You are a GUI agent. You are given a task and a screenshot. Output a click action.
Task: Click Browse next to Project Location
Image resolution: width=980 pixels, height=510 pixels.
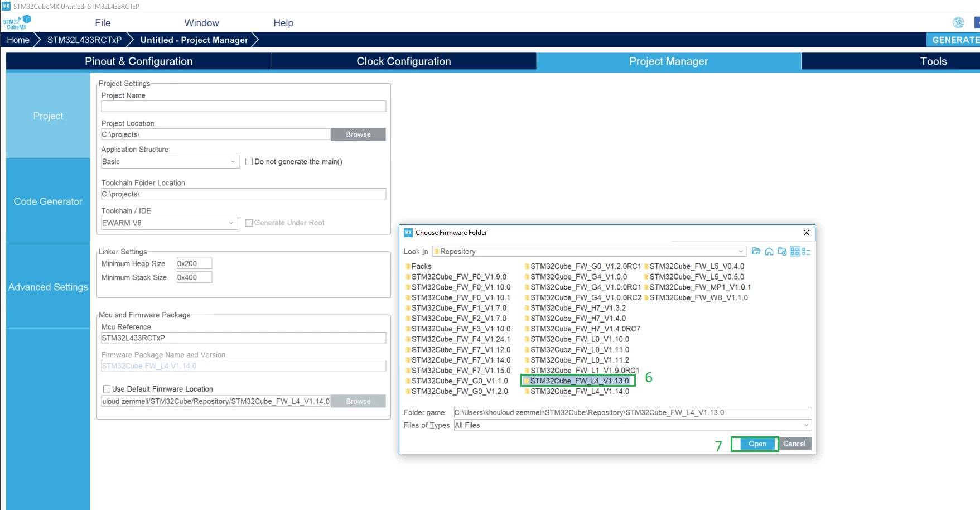[x=358, y=134]
